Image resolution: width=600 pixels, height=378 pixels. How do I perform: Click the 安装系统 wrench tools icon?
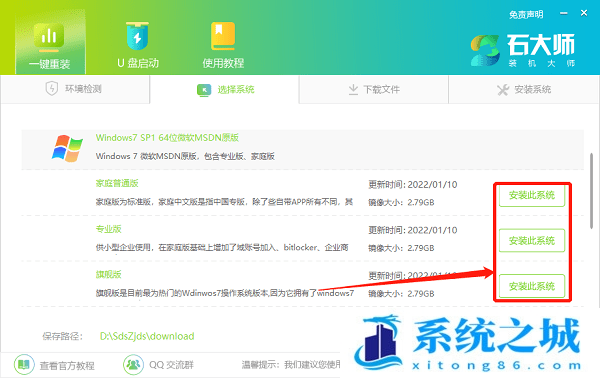pos(503,90)
